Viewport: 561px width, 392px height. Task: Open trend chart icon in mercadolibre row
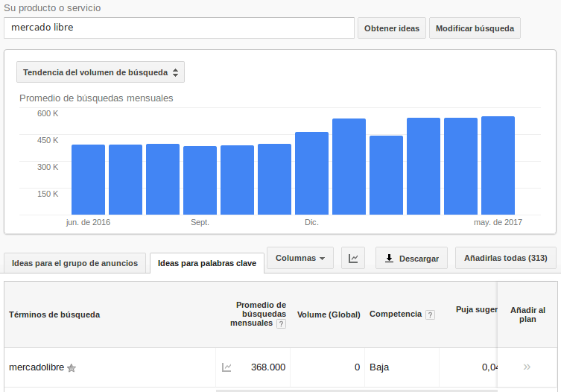(x=226, y=367)
